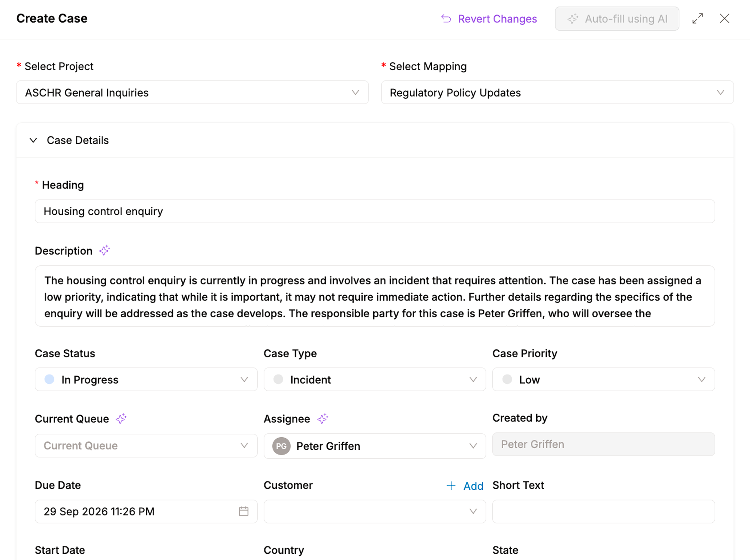Change Case Status from In Progress
The height and width of the screenshot is (560, 750).
[146, 380]
